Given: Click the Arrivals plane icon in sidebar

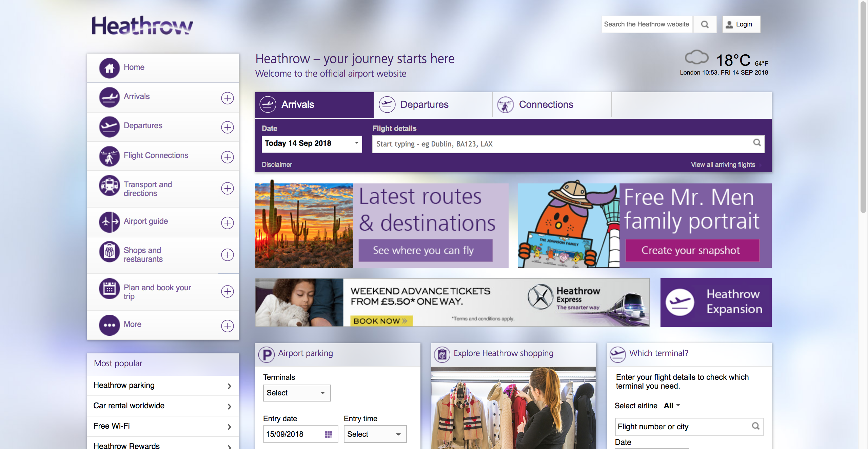Looking at the screenshot, I should [x=109, y=97].
